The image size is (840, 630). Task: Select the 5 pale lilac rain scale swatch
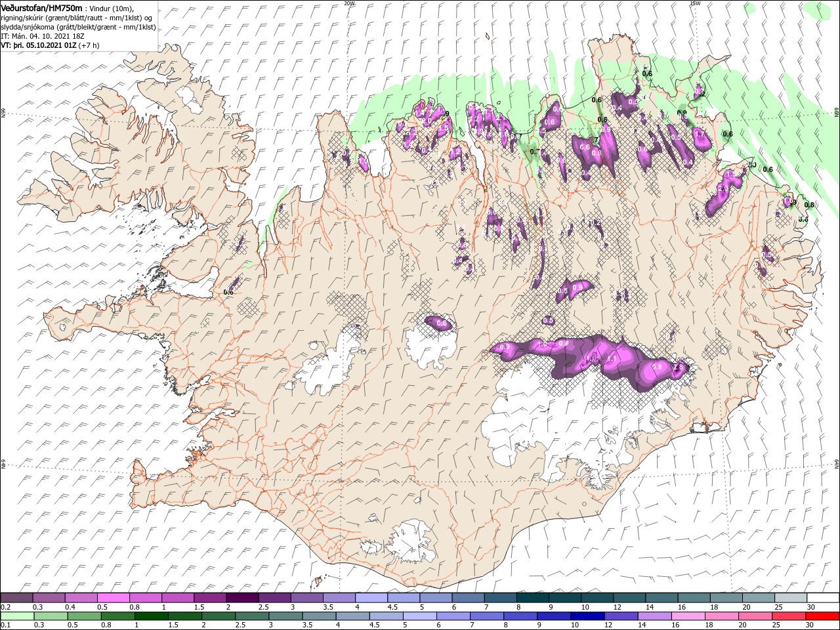click(x=420, y=616)
